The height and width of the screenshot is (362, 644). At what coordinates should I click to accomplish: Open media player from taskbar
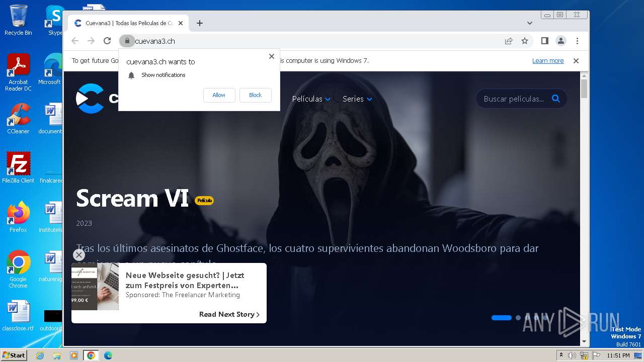pos(74,355)
